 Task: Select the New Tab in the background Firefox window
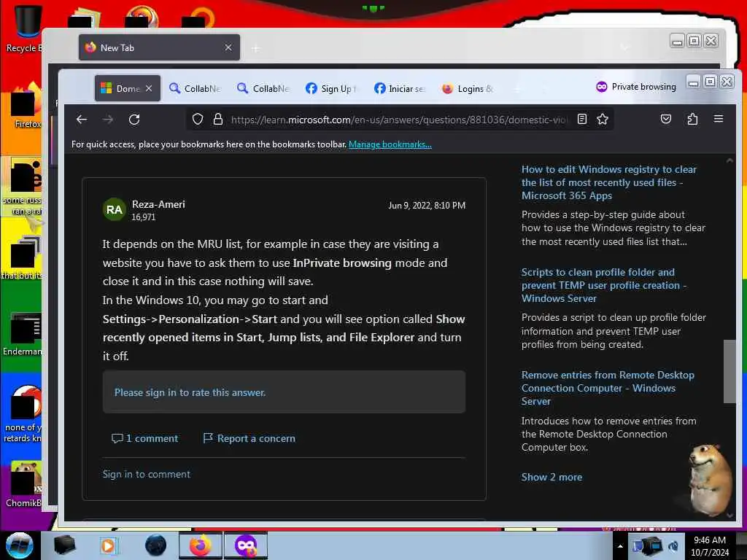[x=159, y=47]
